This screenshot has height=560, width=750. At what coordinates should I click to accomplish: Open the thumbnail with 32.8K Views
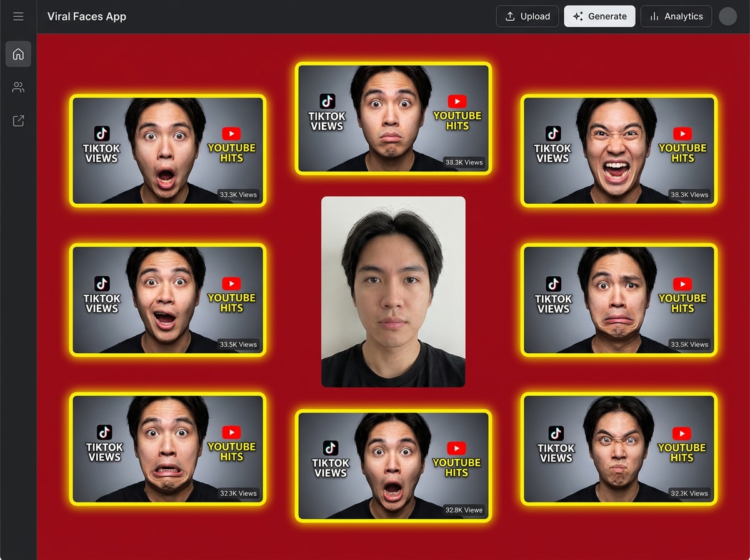click(x=393, y=466)
